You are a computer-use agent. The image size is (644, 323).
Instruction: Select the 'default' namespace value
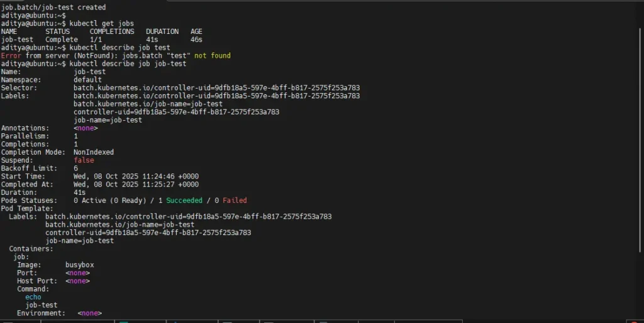(87, 80)
